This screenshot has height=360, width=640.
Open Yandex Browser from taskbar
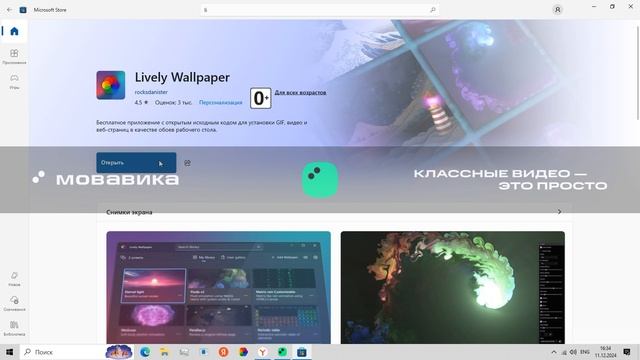coord(262,352)
